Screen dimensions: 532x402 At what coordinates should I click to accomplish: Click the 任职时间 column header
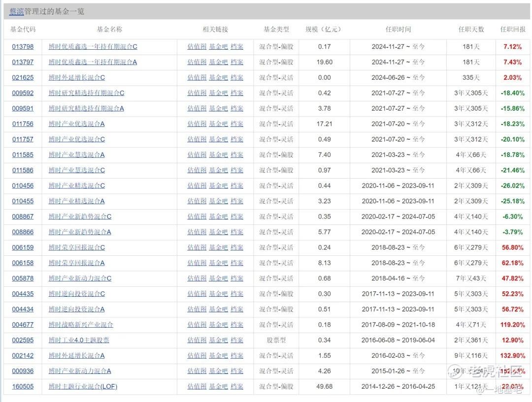398,30
